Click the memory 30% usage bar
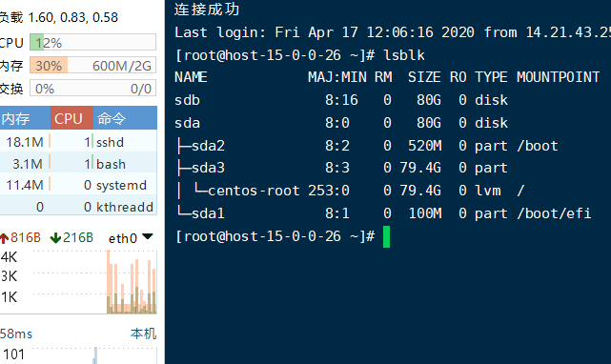 click(x=92, y=65)
